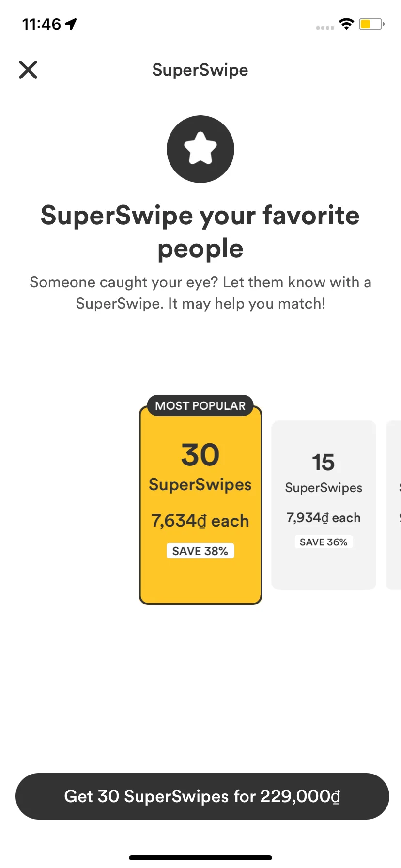Tap the 7,934₫ each price text
Image resolution: width=401 pixels, height=868 pixels.
point(324,518)
